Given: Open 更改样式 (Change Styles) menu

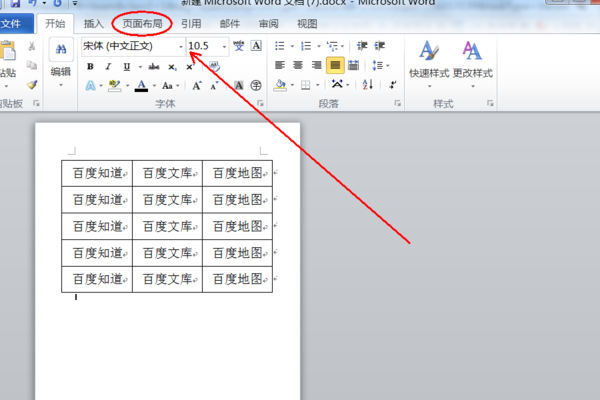Looking at the screenshot, I should coord(473,64).
